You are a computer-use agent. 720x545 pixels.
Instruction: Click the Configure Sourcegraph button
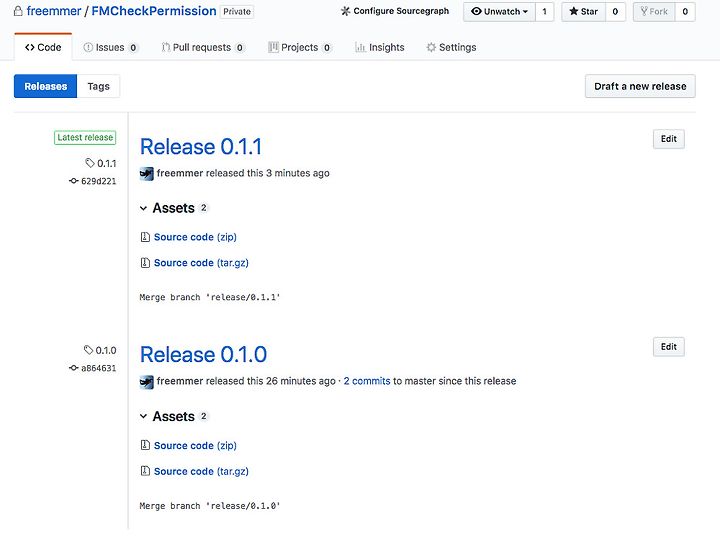pos(395,11)
